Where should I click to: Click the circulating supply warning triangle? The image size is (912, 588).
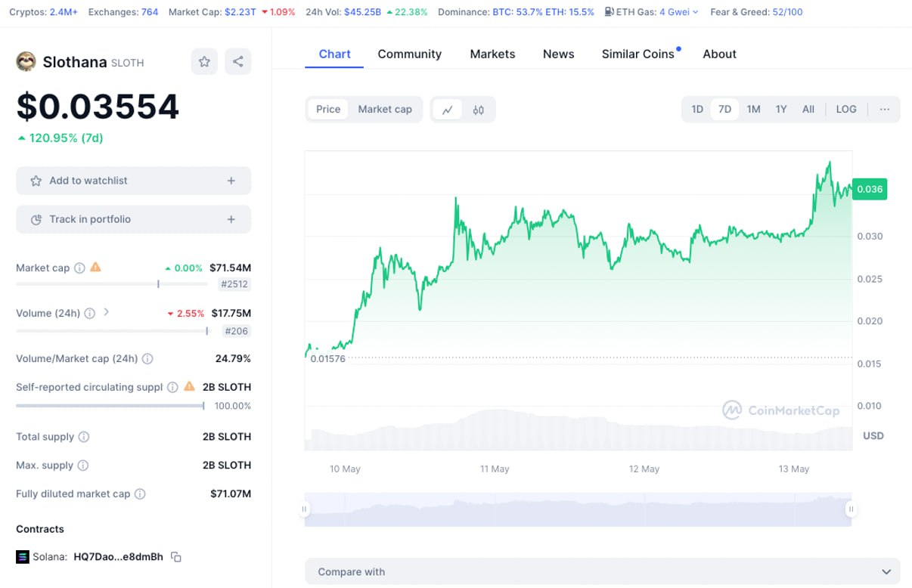[x=189, y=386]
